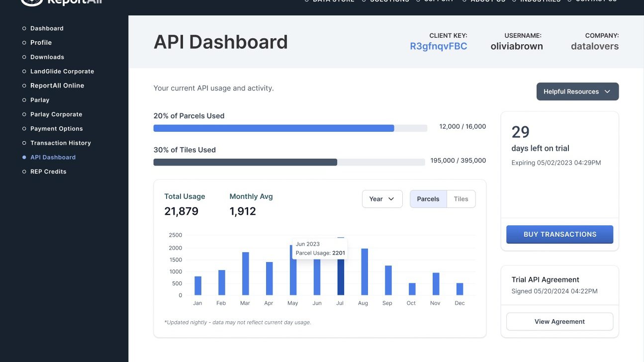Click the Expiring 05/02/2023 04:29PM text
The image size is (644, 362).
[x=556, y=163]
